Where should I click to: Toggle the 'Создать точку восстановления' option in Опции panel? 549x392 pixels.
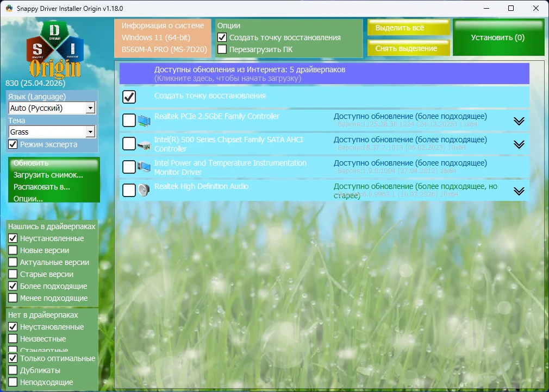222,37
